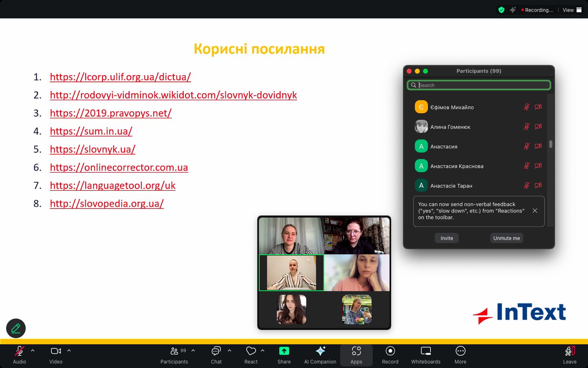
Task: Open the View menu at top right
Action: [572, 10]
